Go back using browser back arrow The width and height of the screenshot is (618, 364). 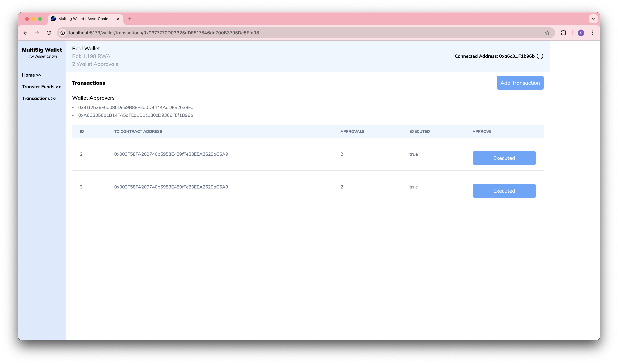tap(25, 33)
